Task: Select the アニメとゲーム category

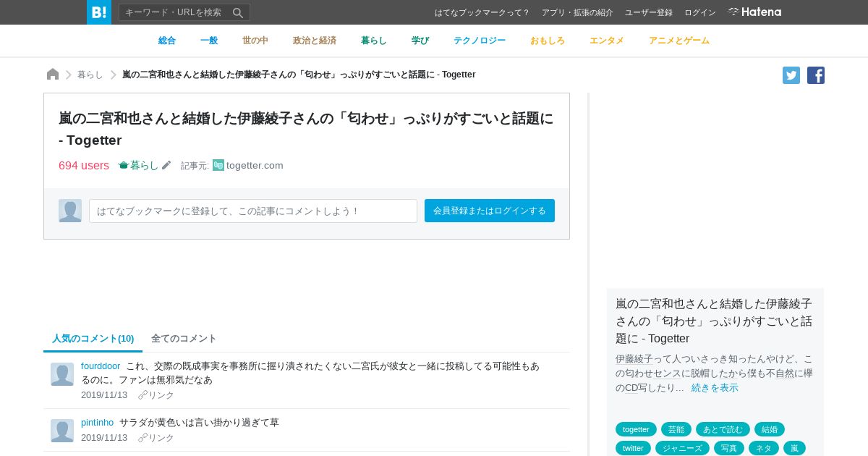Action: click(679, 41)
